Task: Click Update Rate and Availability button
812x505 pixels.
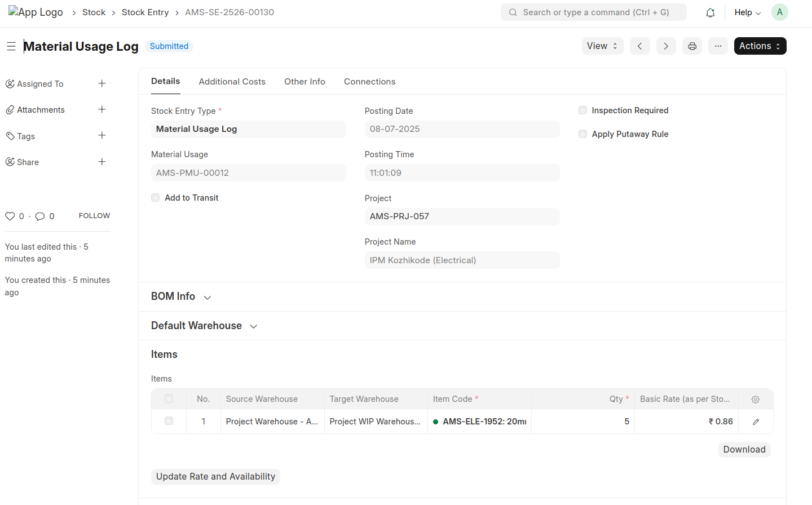Action: click(x=215, y=477)
